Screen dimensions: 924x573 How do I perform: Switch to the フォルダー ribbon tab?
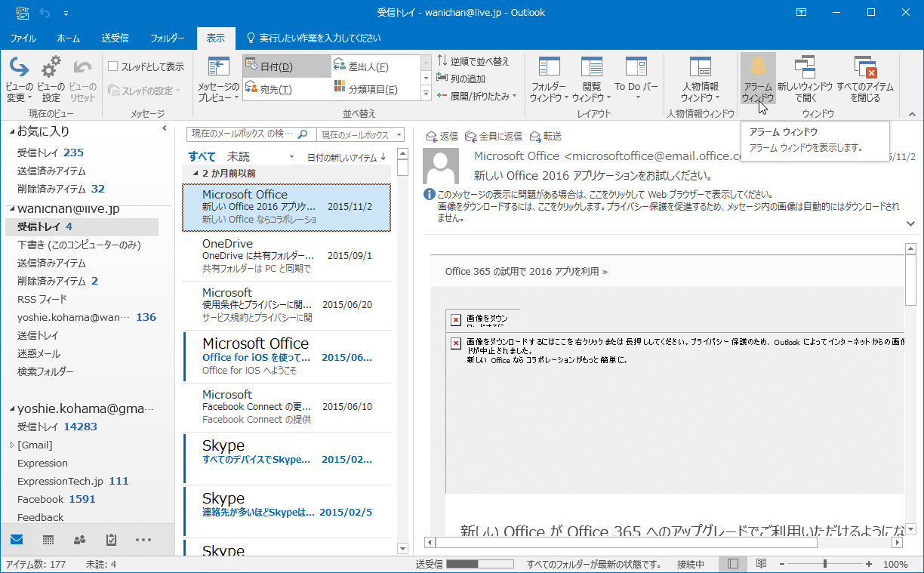point(168,38)
